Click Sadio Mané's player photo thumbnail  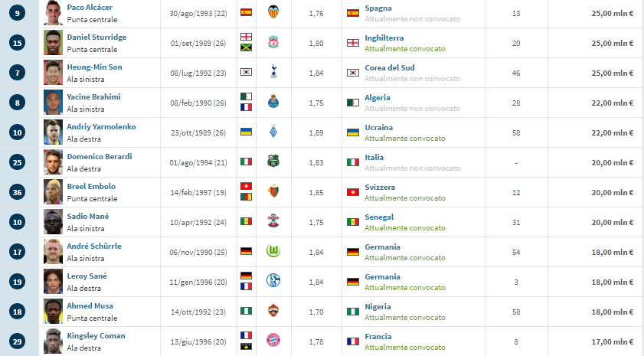53,222
